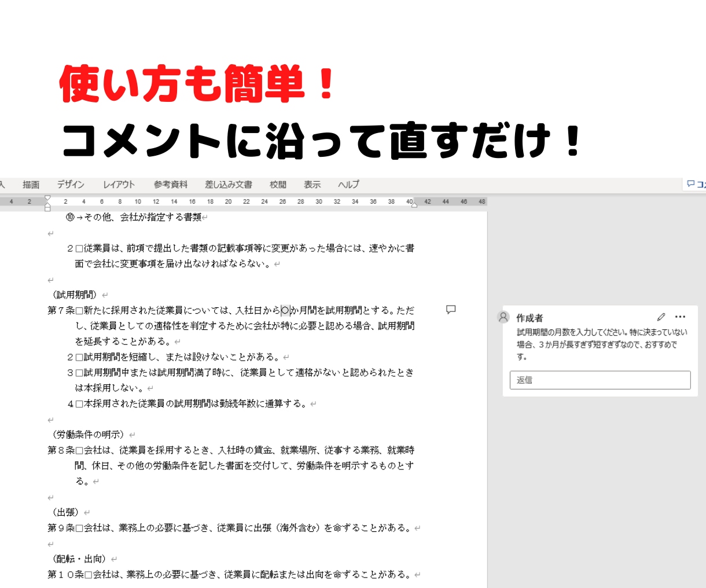Click the first line indent ruler marker

47,198
